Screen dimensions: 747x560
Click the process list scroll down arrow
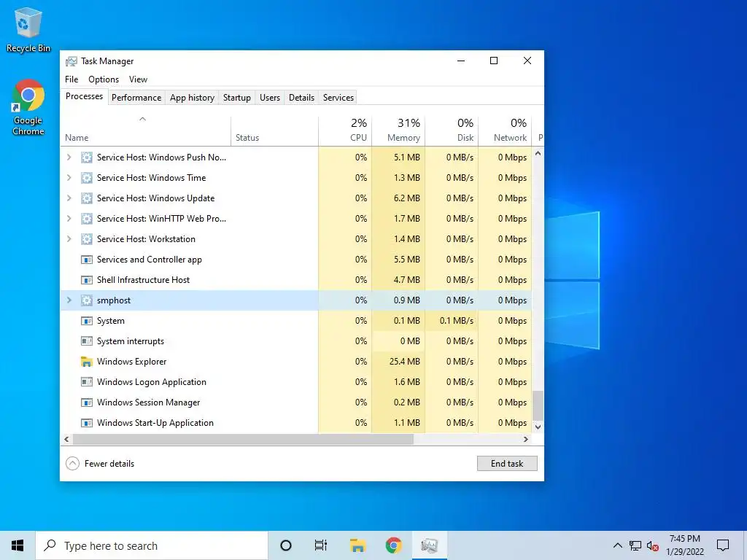pyautogui.click(x=538, y=427)
